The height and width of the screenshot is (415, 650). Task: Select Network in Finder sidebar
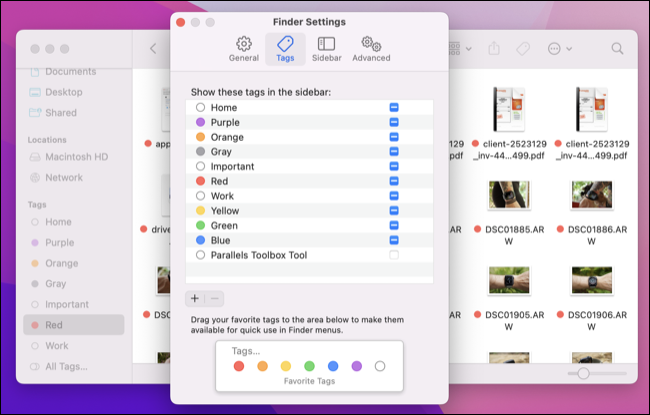(56, 177)
